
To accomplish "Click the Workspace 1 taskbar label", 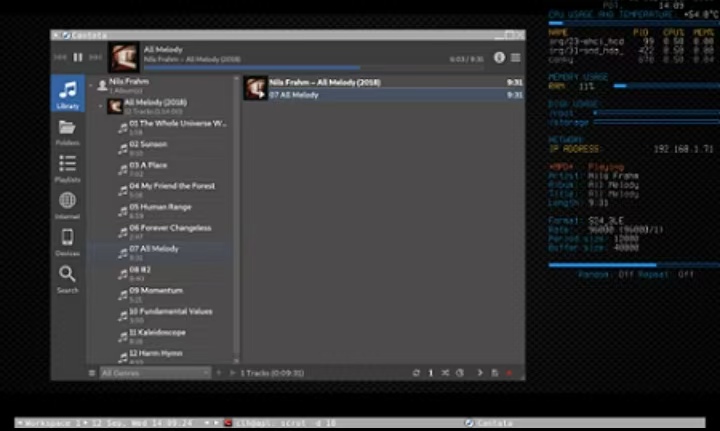I will (52, 423).
